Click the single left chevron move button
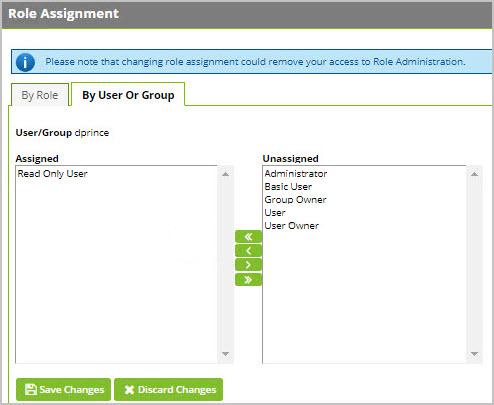494x405 pixels. tap(248, 251)
